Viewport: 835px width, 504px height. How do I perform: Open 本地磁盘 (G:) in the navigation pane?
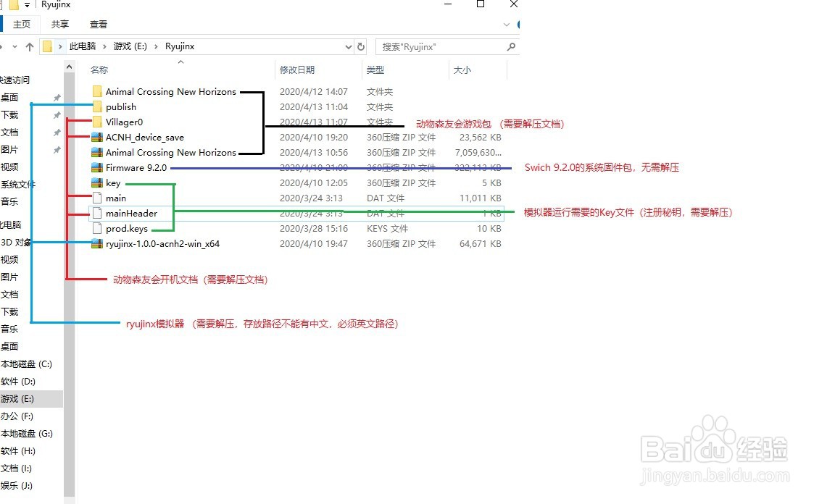27,434
